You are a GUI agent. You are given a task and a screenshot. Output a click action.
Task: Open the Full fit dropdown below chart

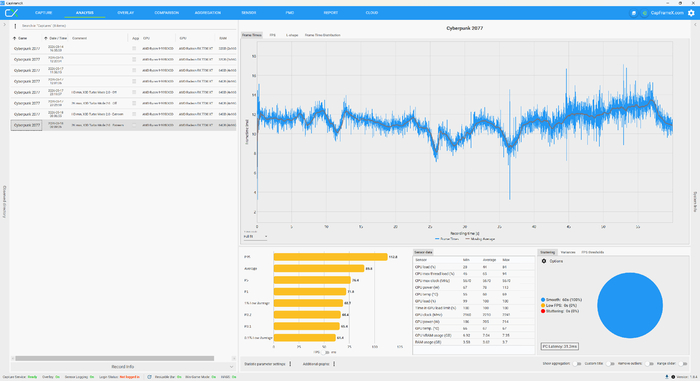(x=255, y=237)
